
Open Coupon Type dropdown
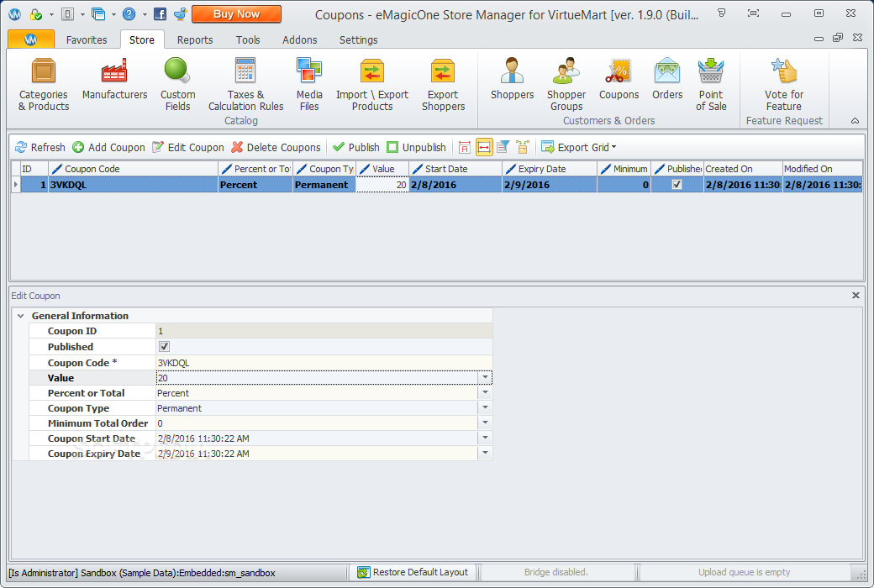click(x=485, y=408)
